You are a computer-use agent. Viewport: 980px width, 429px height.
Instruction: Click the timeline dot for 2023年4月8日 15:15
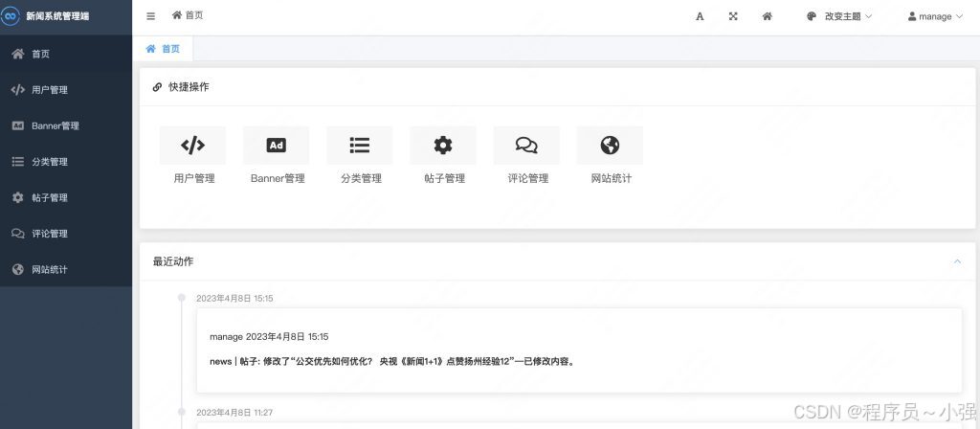tap(181, 298)
